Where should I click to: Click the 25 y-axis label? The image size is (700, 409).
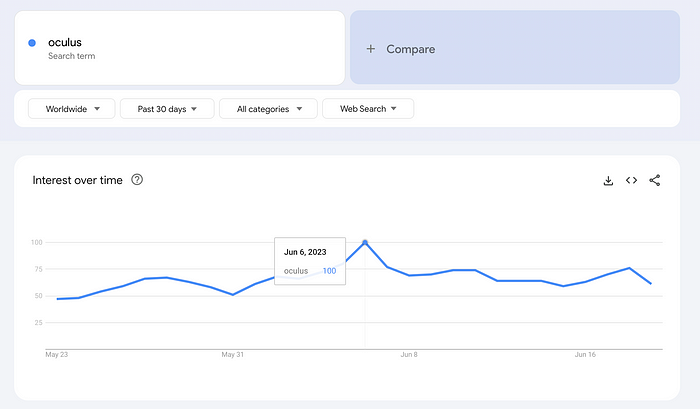point(38,323)
